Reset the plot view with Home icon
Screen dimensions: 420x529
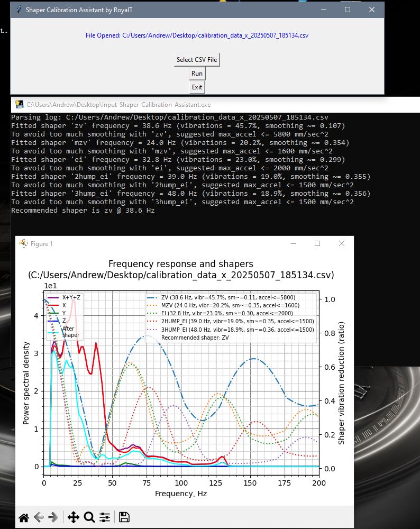pyautogui.click(x=24, y=517)
